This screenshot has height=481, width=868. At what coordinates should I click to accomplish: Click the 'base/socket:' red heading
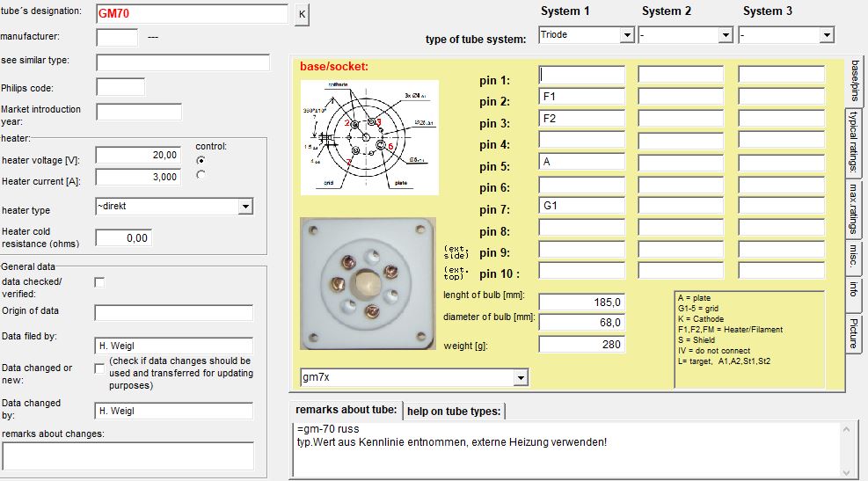tap(334, 67)
